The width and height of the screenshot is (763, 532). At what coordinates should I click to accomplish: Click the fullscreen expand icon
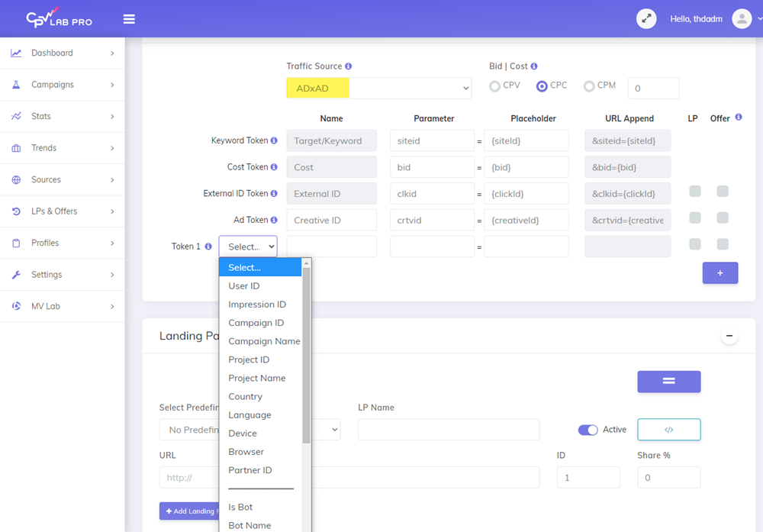(x=646, y=19)
